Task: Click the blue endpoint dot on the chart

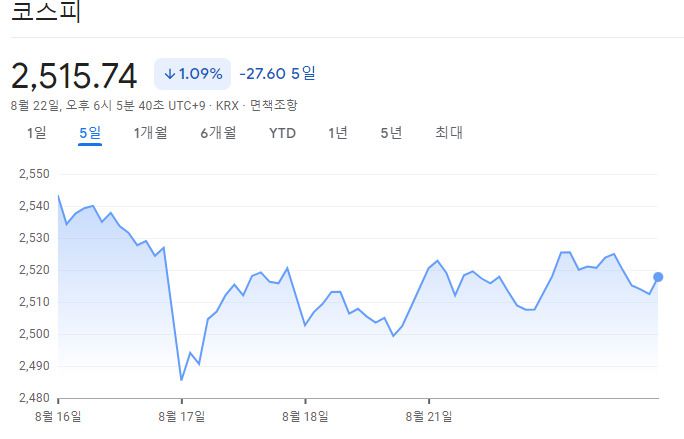Action: point(658,277)
